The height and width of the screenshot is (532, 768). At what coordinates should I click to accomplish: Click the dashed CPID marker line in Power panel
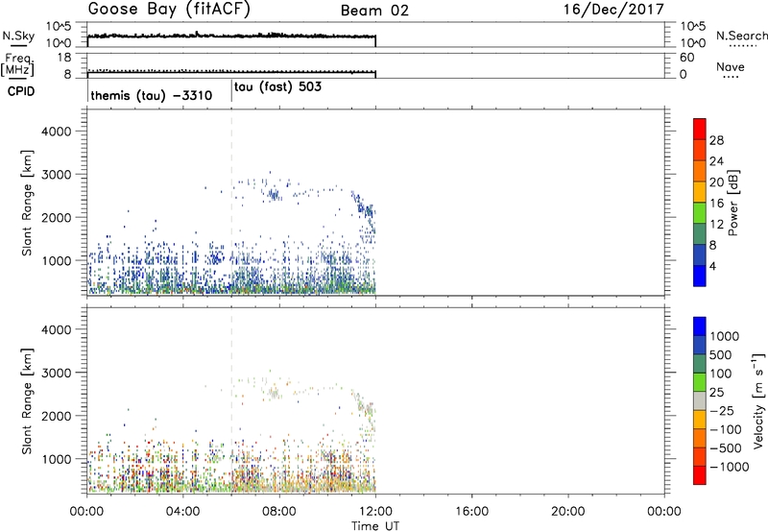tap(231, 203)
